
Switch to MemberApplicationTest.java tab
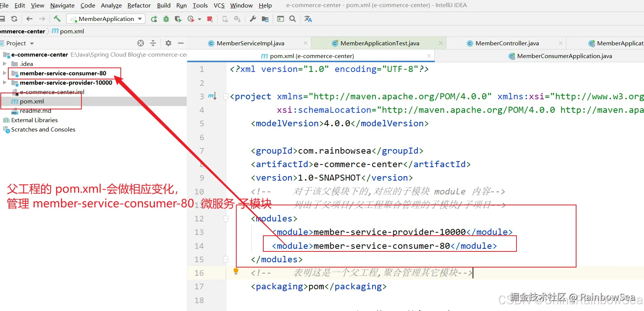[380, 43]
